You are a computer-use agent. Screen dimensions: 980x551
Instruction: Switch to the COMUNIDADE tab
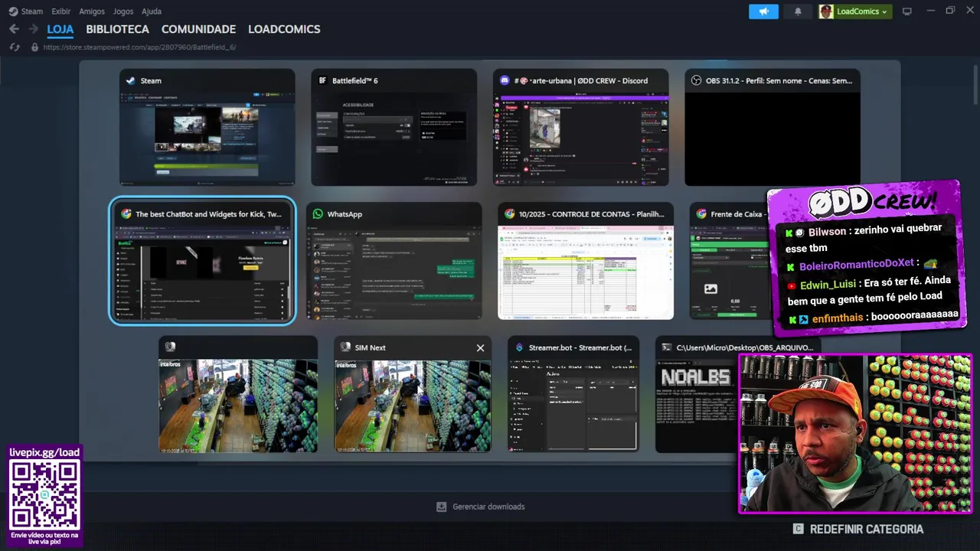pos(198,29)
